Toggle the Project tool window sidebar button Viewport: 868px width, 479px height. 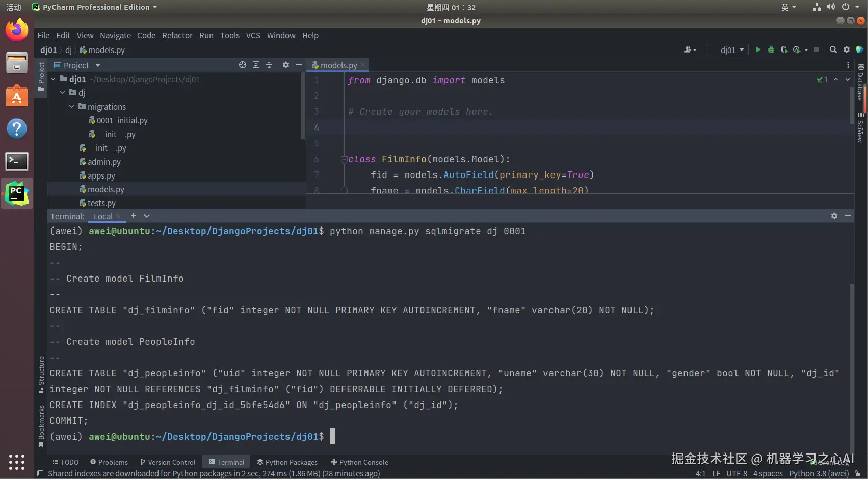pos(42,77)
